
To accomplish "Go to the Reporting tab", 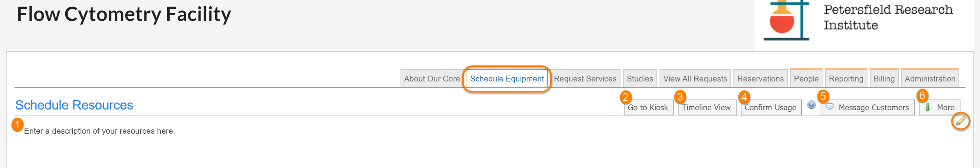I will pos(846,79).
